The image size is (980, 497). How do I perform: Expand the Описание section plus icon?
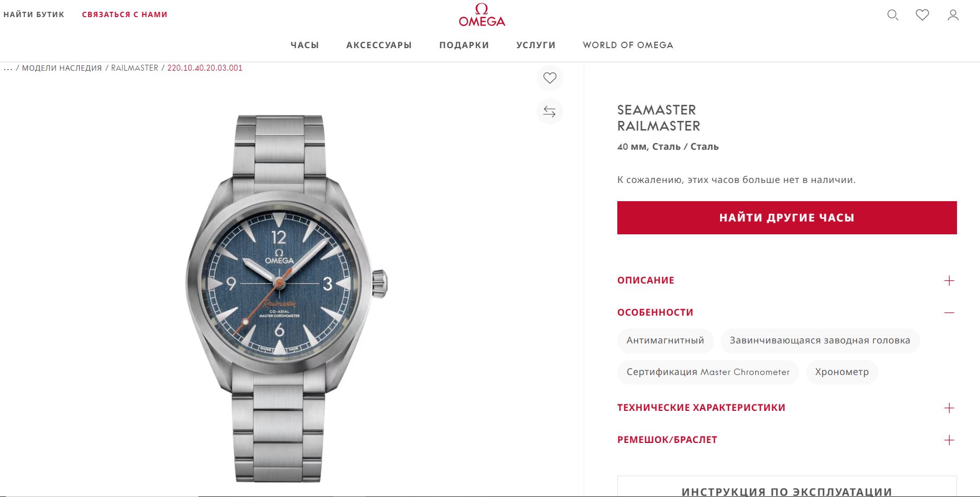(x=950, y=280)
